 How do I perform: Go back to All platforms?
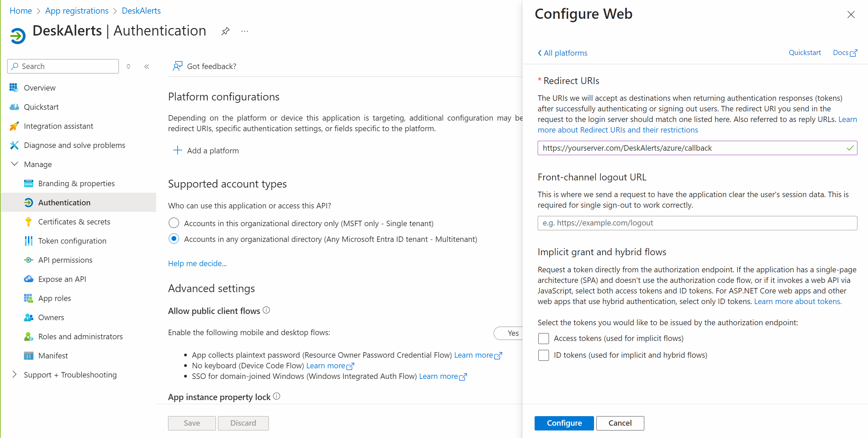562,53
